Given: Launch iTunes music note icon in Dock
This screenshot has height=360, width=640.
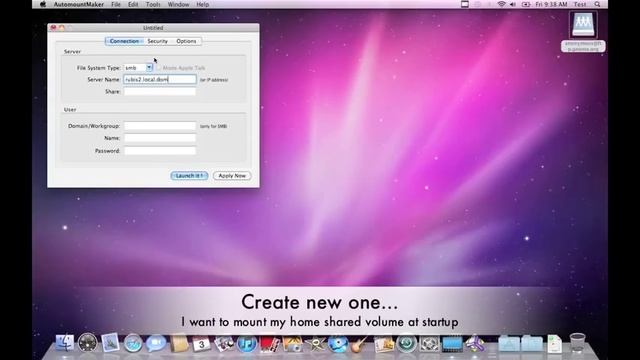Looking at the screenshot, I should point(247,344).
